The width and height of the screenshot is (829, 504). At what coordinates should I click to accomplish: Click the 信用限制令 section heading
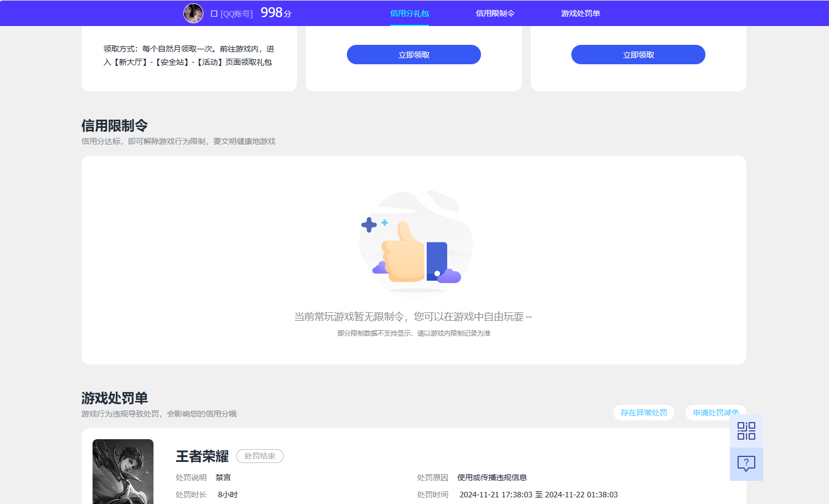(x=115, y=126)
